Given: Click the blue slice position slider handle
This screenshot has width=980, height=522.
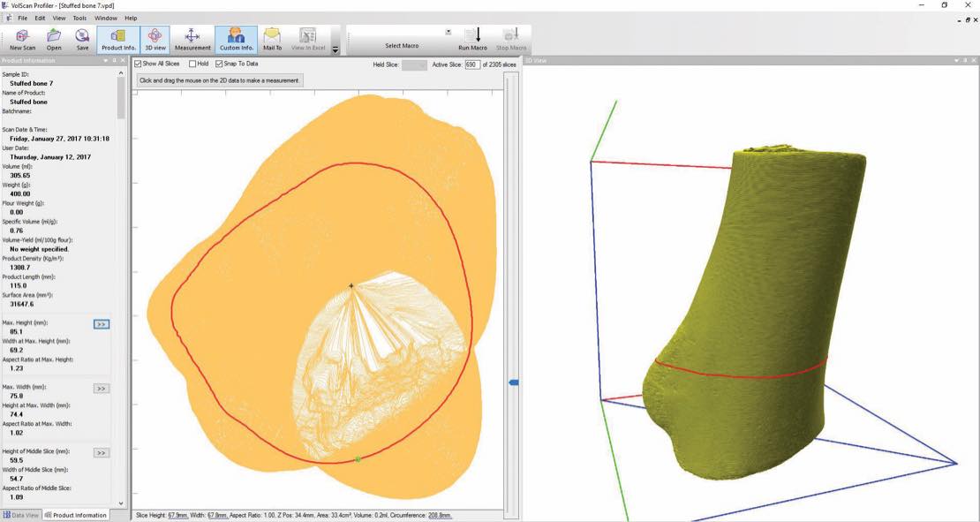Looking at the screenshot, I should tap(514, 382).
